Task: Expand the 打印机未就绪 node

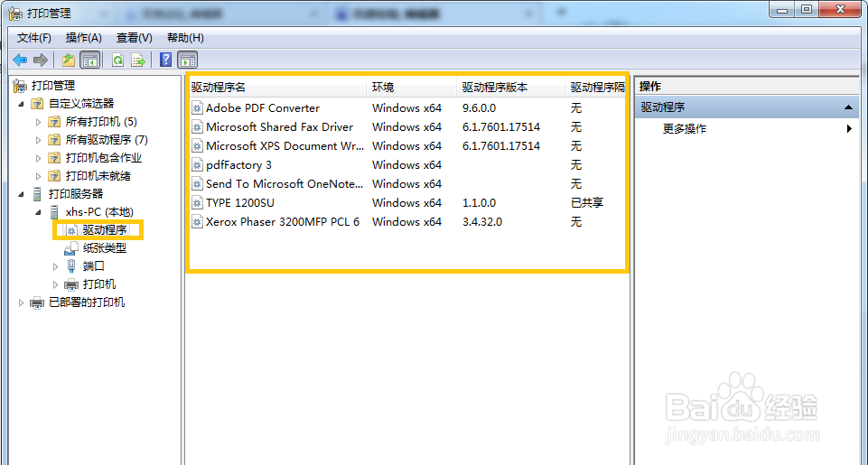Action: coord(38,176)
